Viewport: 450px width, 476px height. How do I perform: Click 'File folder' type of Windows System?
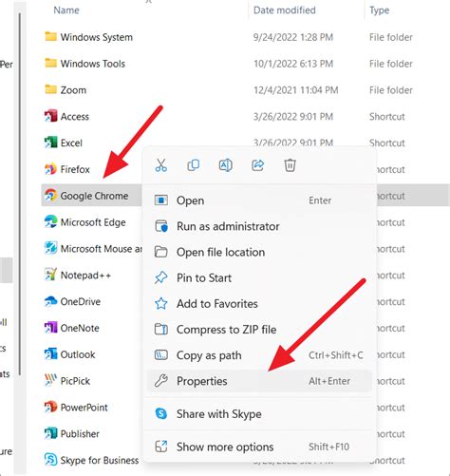pos(391,37)
